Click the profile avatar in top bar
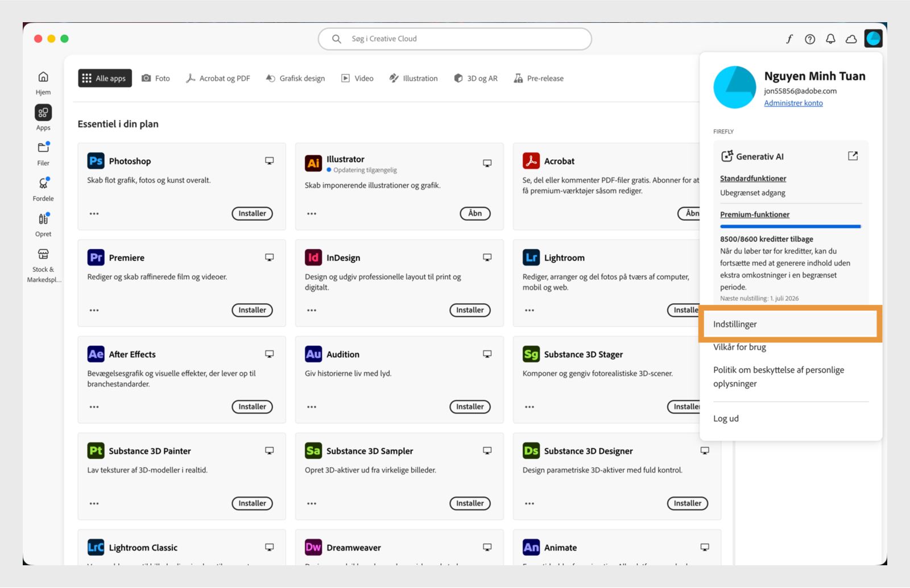 click(x=873, y=38)
